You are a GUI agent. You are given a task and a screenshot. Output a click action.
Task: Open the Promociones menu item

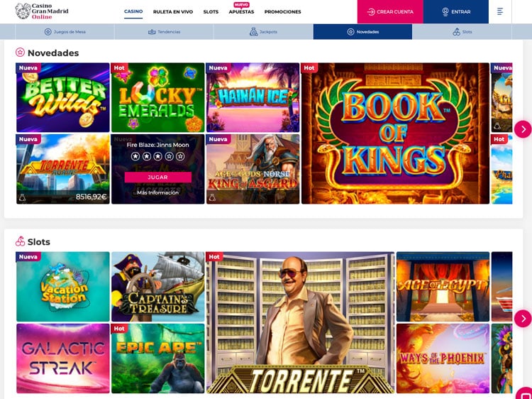[x=282, y=11]
